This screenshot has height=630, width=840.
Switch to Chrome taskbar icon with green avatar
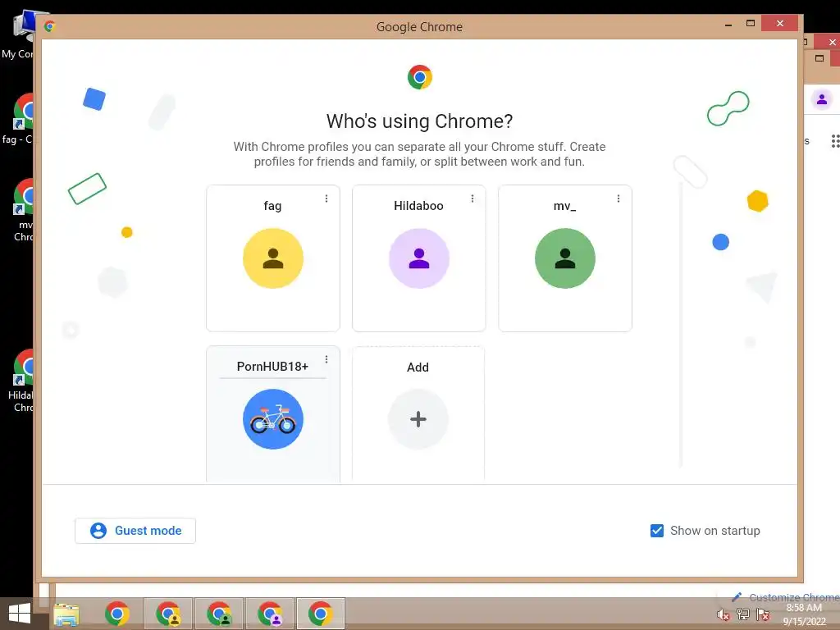219,614
